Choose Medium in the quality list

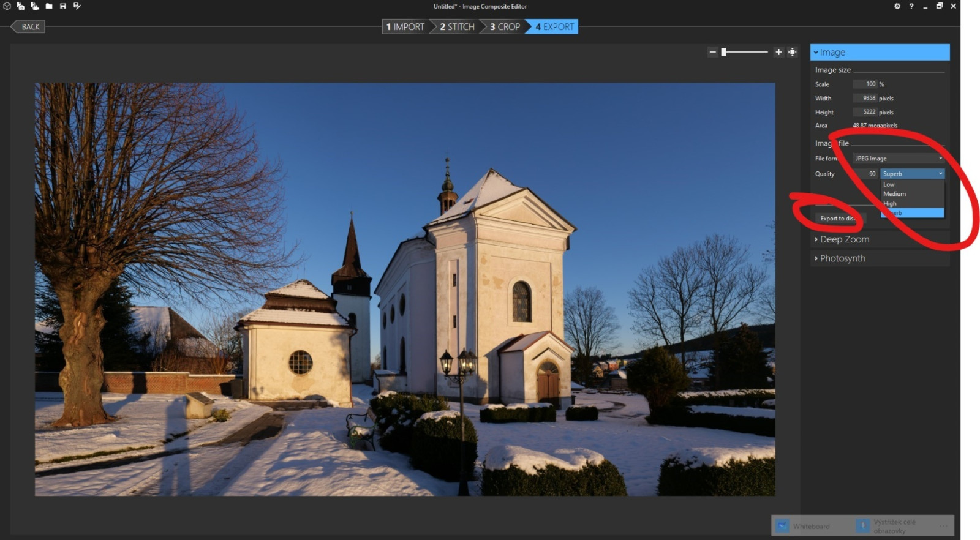(895, 194)
